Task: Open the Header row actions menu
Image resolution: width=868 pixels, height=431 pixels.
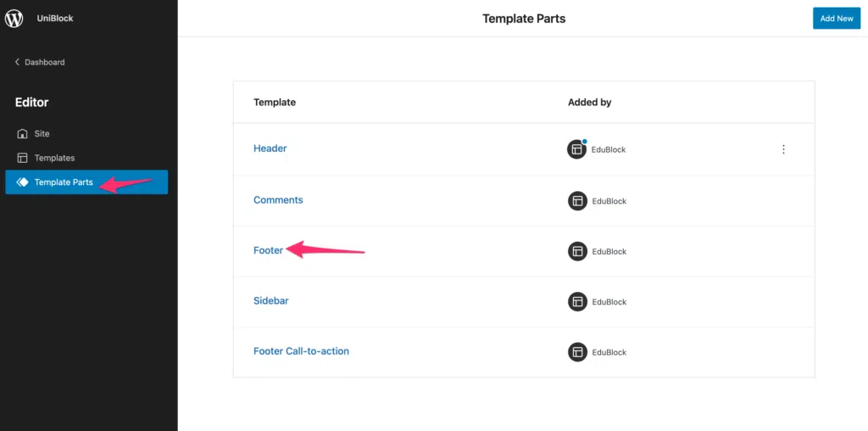Action: click(783, 149)
